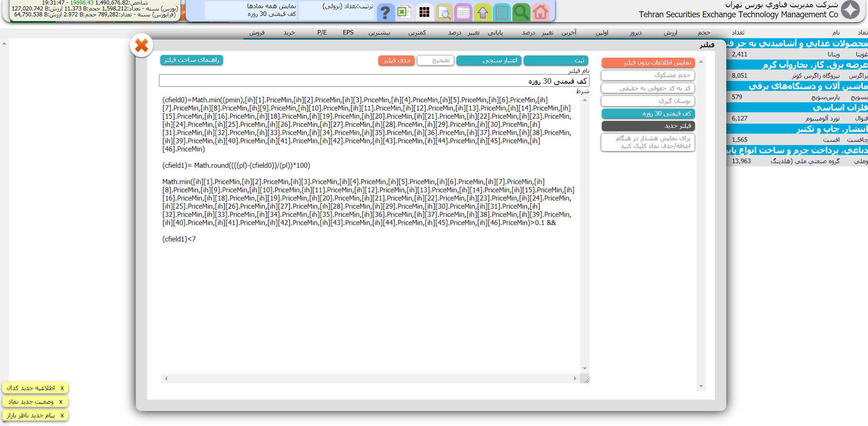Dismiss the 'پیام جدید ناظر بازار' notification
The image size is (868, 426).
62,415
